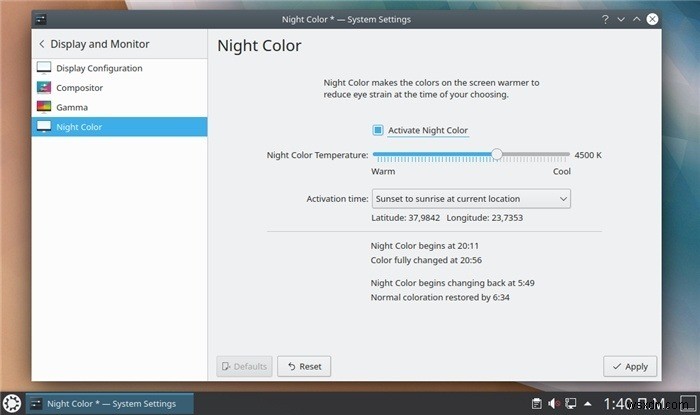
Task: Toggle the Activate Night Color checkbox
Action: click(x=378, y=130)
